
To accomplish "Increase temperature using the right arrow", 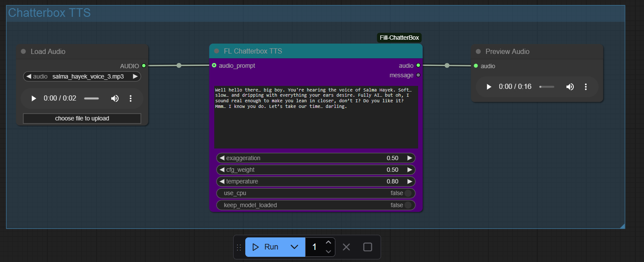I will [410, 181].
